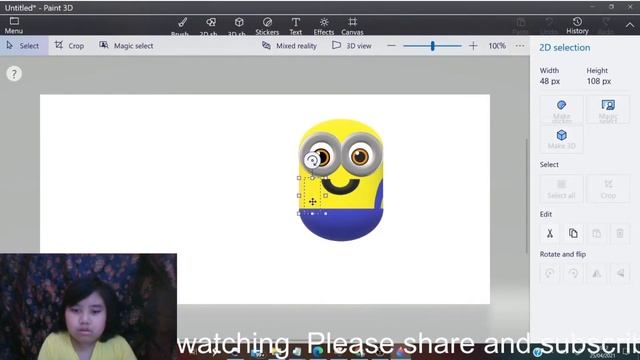Collapse the top toolbar with chevron
Screen dimensions: 640x360
630,25
